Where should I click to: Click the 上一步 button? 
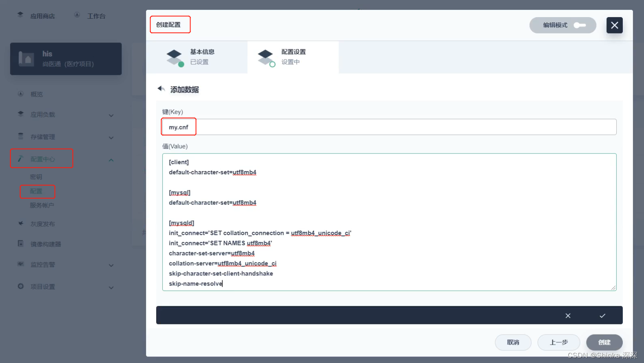coord(559,342)
